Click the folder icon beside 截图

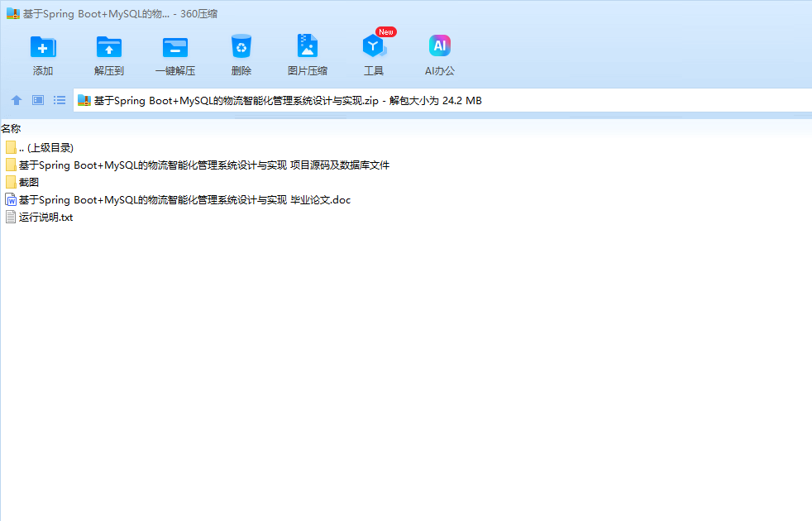point(11,182)
